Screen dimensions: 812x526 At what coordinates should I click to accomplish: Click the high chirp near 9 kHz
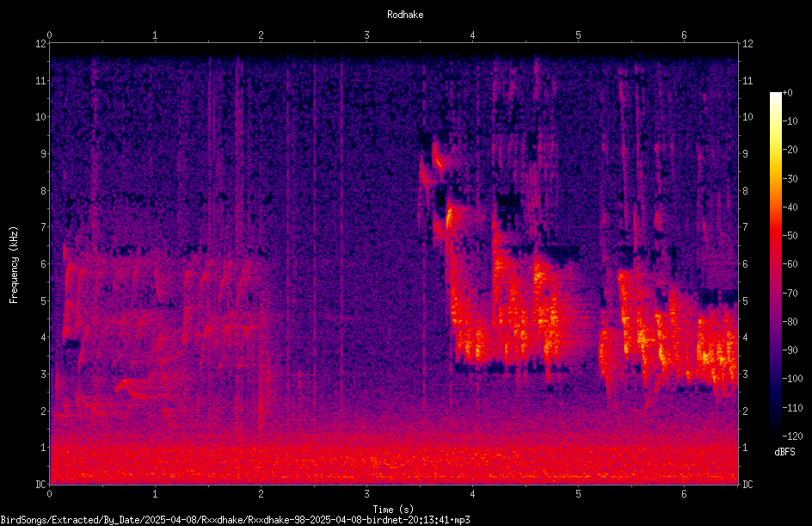(438, 158)
